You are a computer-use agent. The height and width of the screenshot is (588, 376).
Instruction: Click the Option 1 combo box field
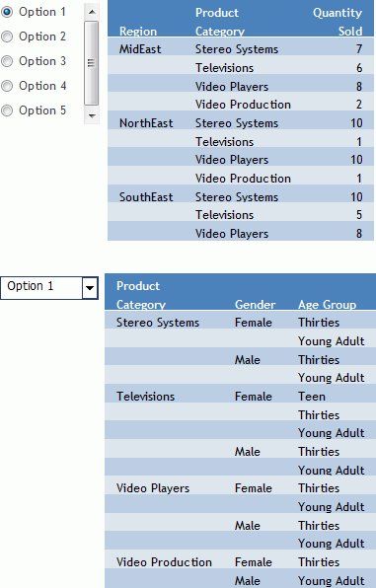tap(49, 288)
